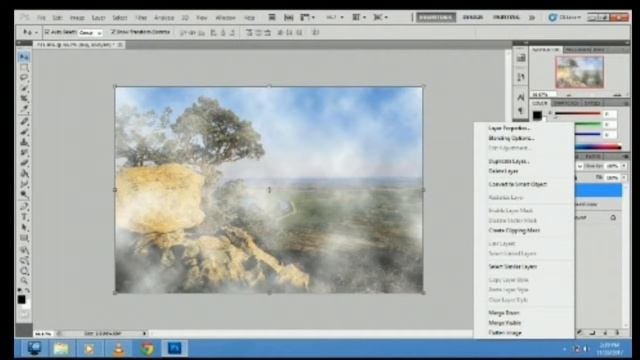Select the Zoom tool in tools panel
This screenshot has height=360, width=640.
coord(24,280)
